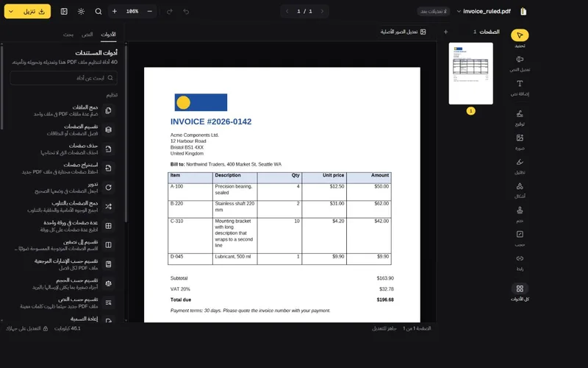The image size is (588, 368).
Task: Open تقسيم إلى نصفين split-in-half icon
Action: (108, 245)
